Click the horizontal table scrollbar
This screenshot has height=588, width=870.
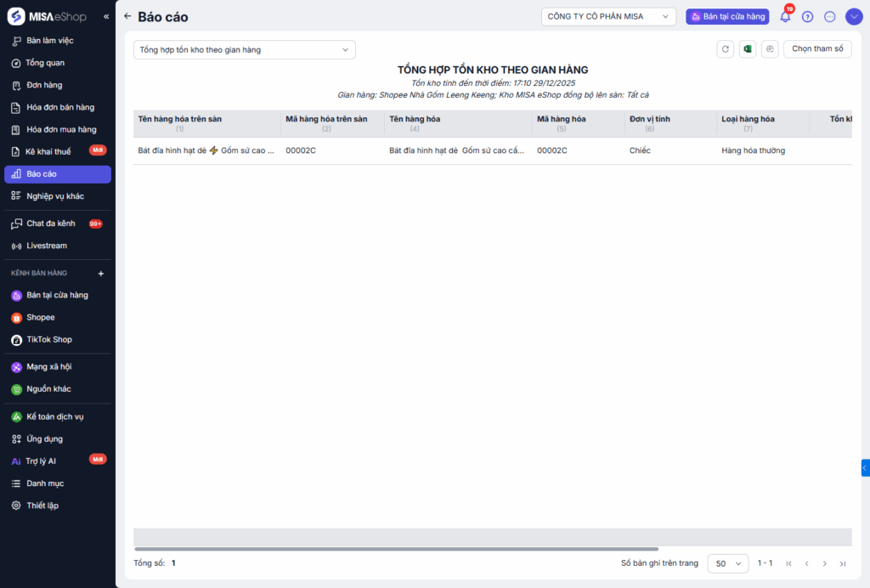[x=396, y=549]
